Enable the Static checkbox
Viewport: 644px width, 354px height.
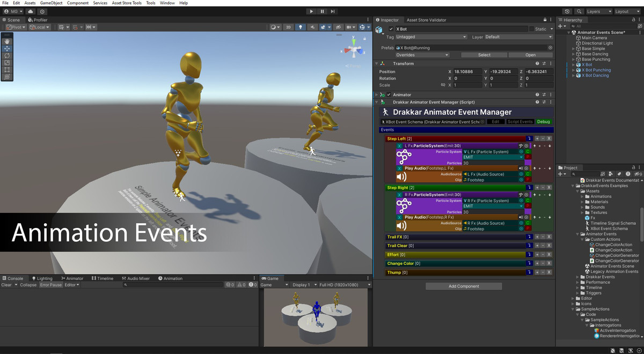pyautogui.click(x=531, y=29)
